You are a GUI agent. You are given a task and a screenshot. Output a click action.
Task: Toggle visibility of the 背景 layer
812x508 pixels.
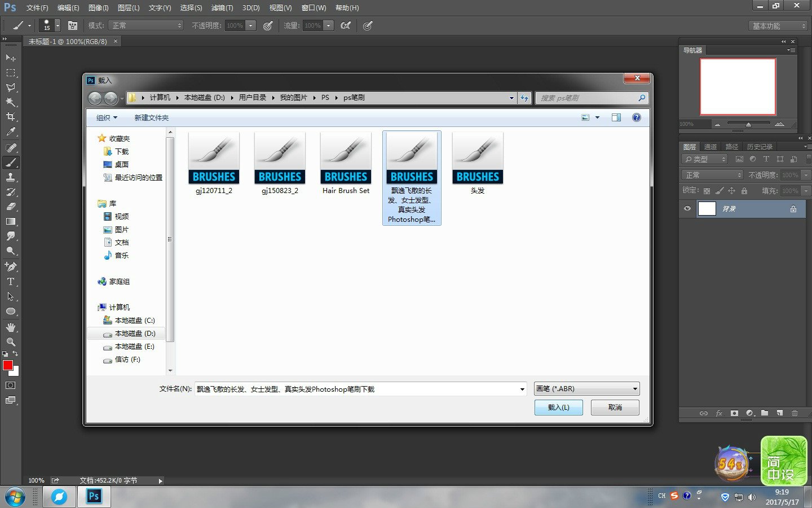click(687, 209)
